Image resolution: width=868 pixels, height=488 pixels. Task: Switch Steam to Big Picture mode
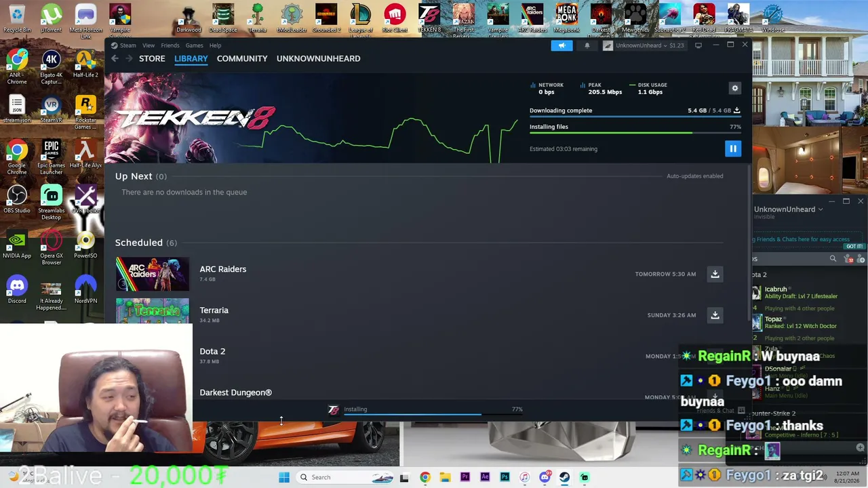coord(698,45)
